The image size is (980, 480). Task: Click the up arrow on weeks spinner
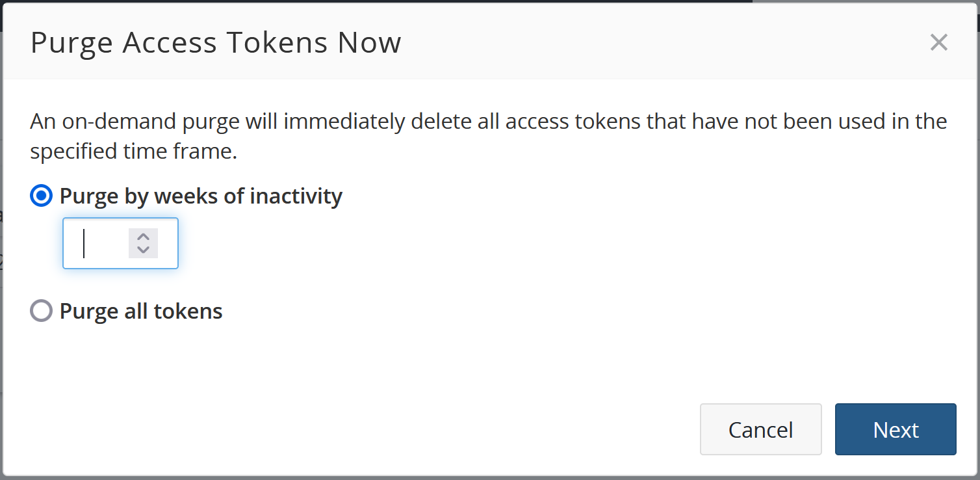pos(144,237)
